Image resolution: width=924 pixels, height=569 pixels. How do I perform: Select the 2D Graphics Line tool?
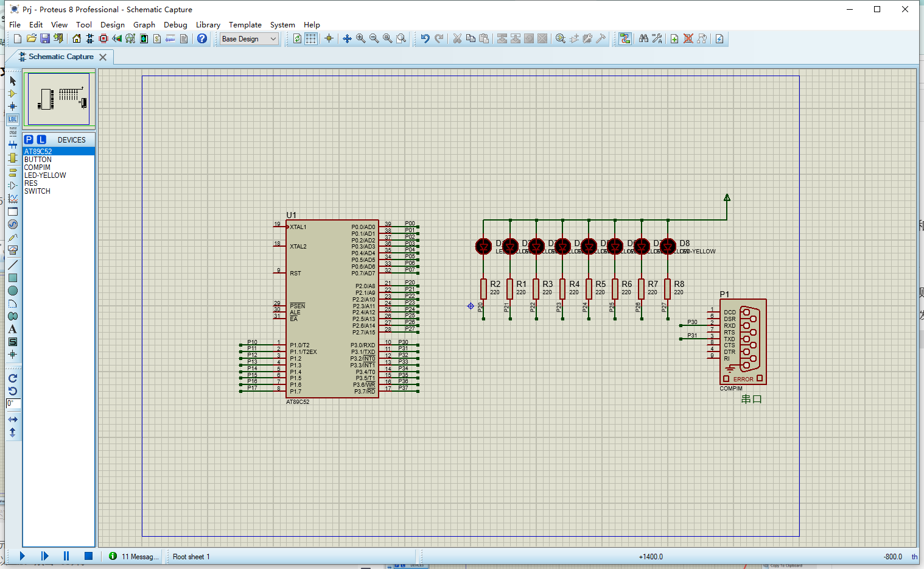point(13,265)
